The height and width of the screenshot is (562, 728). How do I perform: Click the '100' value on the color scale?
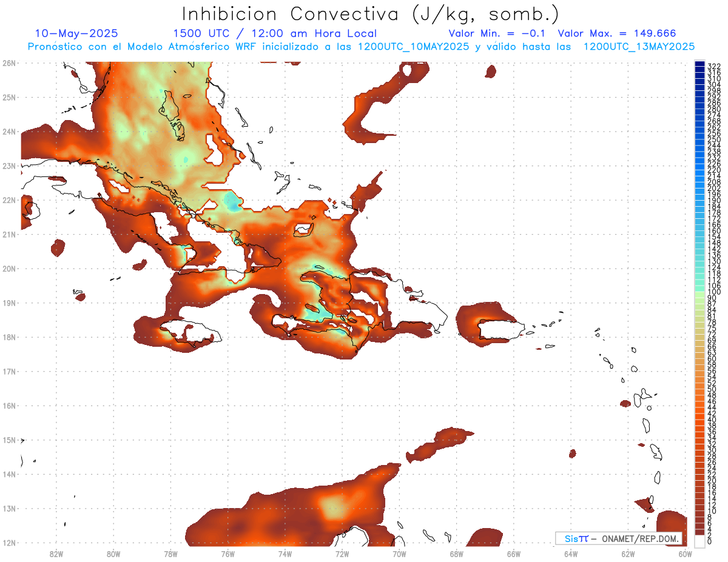[713, 292]
